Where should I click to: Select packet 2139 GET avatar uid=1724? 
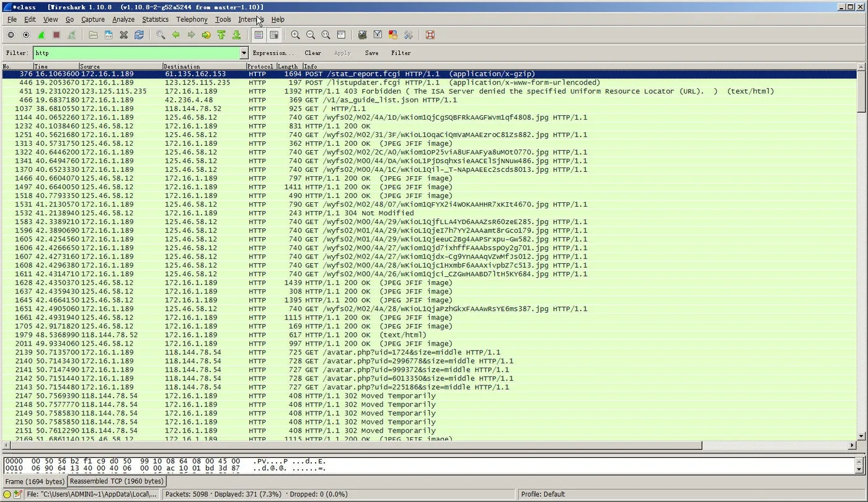429,352
